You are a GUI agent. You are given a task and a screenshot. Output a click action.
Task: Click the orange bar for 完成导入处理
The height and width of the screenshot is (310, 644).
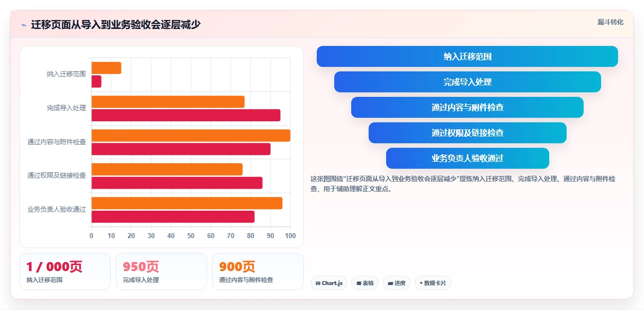pos(168,102)
